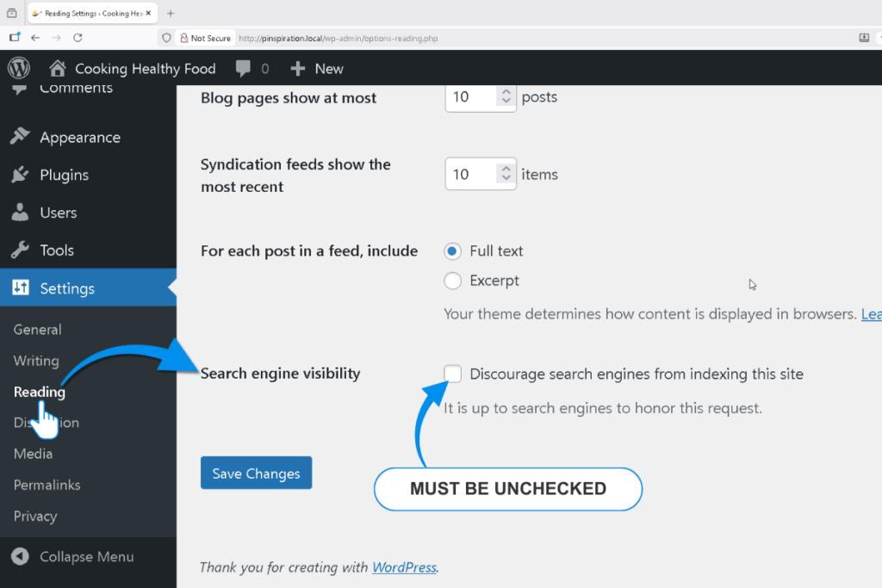Image resolution: width=882 pixels, height=588 pixels.
Task: Select the Excerpt radio button
Action: click(x=452, y=281)
